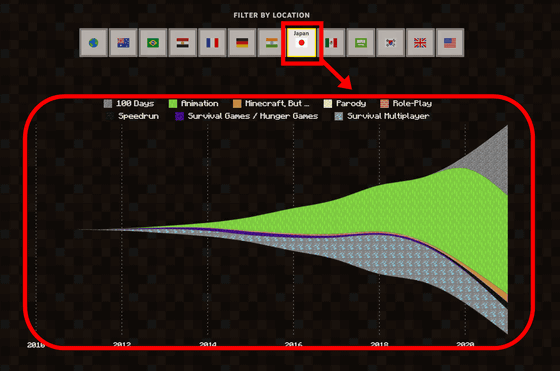Filter by the Australia flag
This screenshot has width=560, height=371.
tap(123, 43)
